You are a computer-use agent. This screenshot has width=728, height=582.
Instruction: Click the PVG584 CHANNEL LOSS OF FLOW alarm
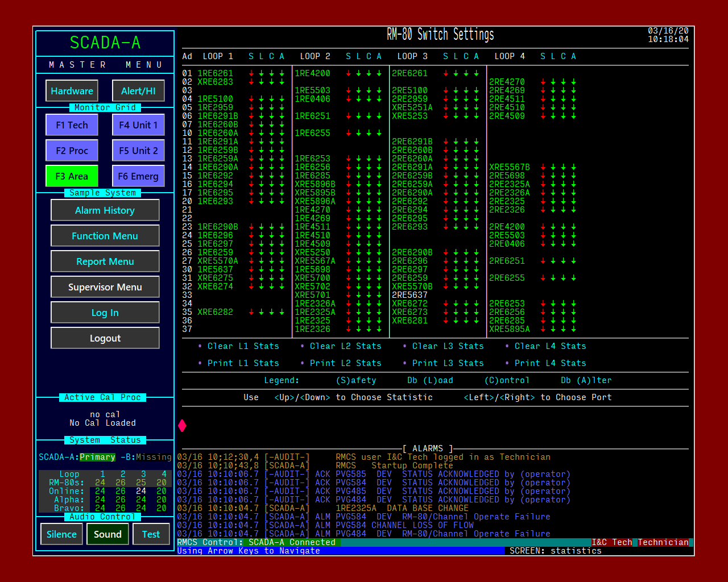click(325, 525)
